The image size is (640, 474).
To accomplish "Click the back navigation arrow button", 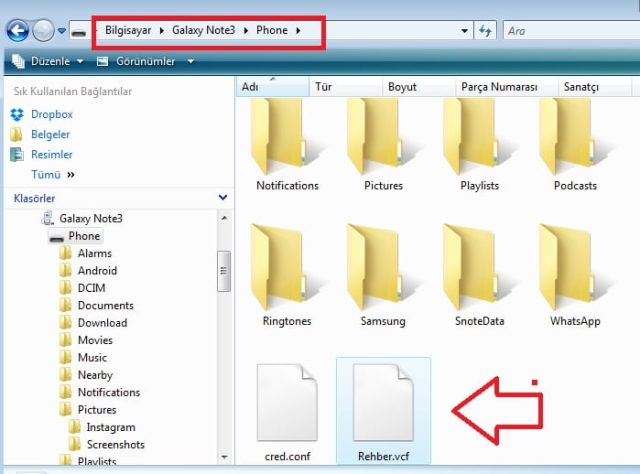I will click(x=17, y=31).
